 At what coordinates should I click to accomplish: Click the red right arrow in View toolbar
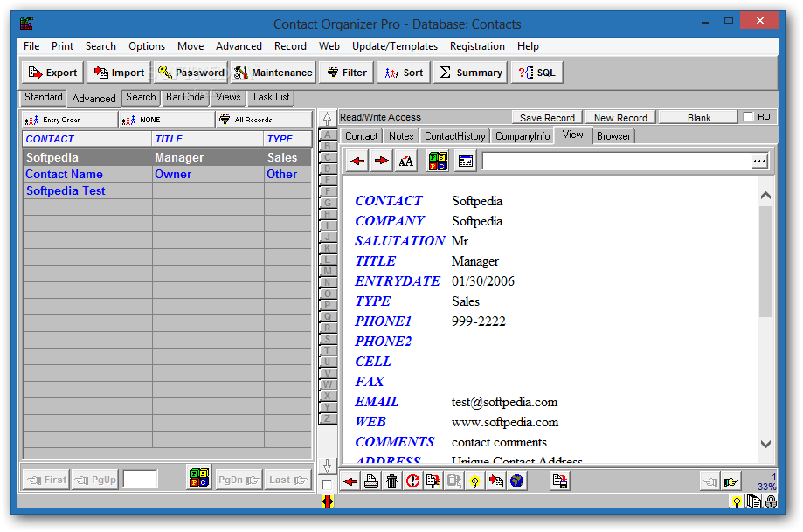[x=381, y=162]
